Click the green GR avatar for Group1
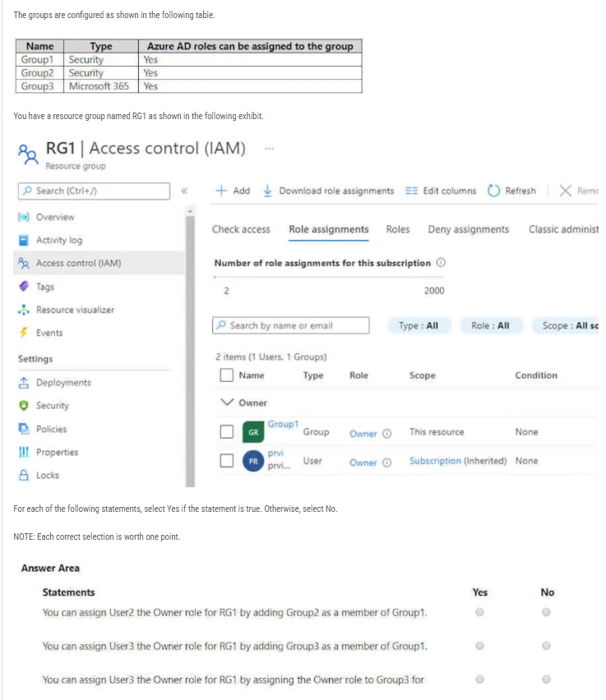Image resolution: width=606 pixels, height=700 pixels. point(253,432)
